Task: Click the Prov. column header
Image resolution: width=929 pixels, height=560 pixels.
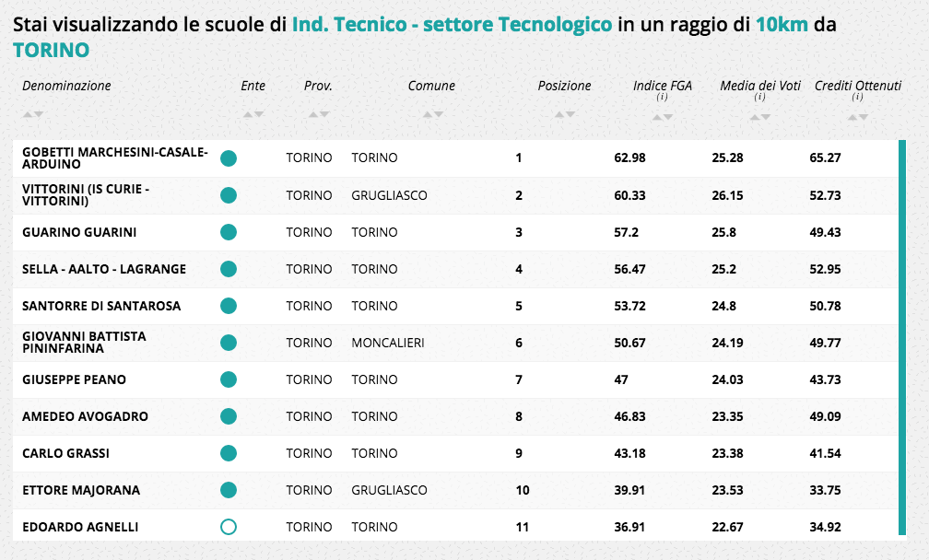Action: tap(318, 86)
